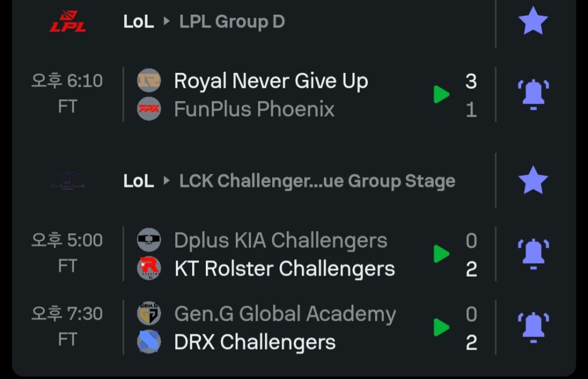Open LCK Challengers League Group Stage link
Viewport: 588px width, 379px height.
[x=317, y=181]
